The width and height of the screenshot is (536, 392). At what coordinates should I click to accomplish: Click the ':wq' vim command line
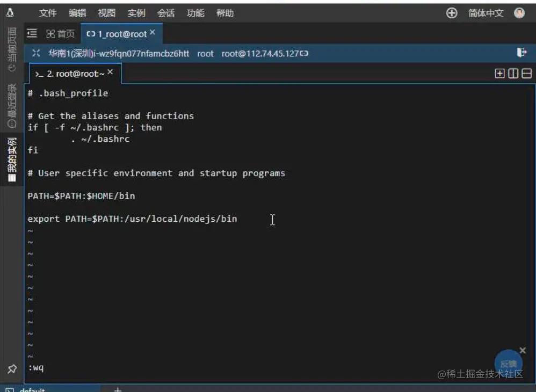36,368
